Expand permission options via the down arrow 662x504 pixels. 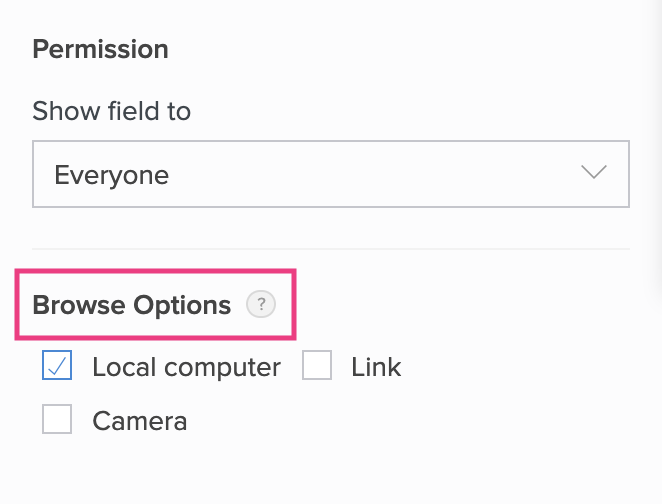tap(594, 173)
